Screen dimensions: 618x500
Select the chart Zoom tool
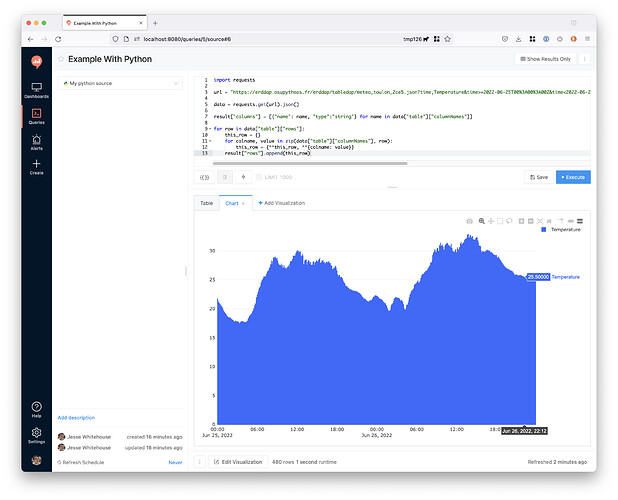pyautogui.click(x=482, y=221)
